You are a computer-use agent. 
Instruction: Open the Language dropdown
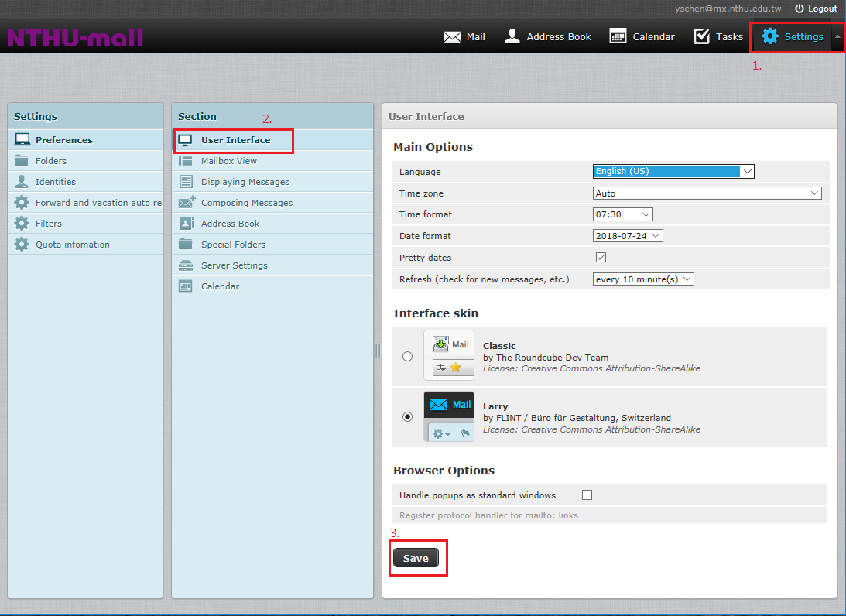[673, 172]
